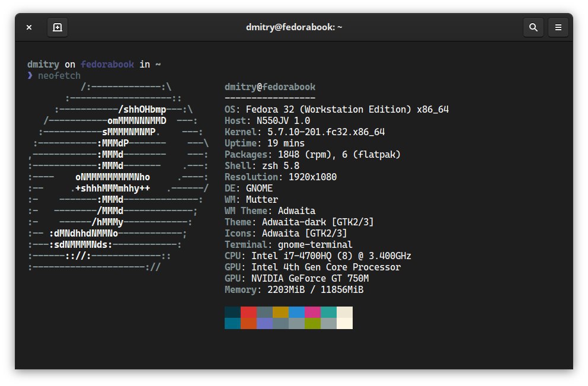588x386 pixels.
Task: Click the mustard yellow color block
Action: click(x=280, y=312)
